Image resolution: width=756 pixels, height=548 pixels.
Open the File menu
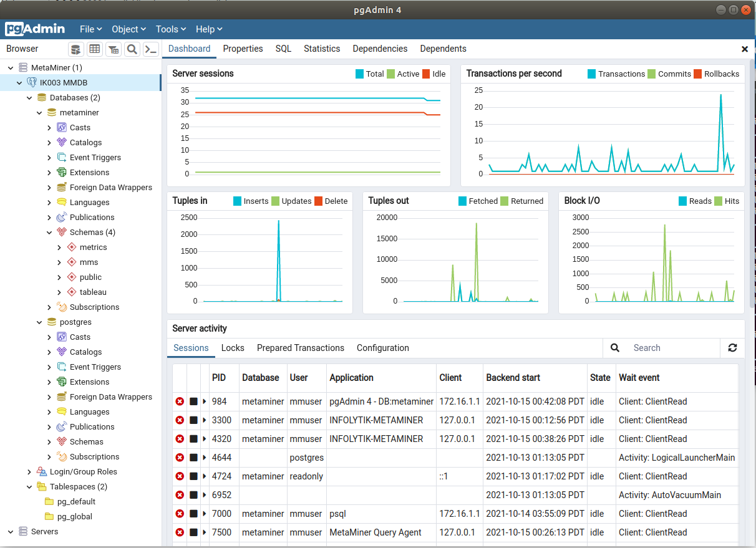click(90, 29)
